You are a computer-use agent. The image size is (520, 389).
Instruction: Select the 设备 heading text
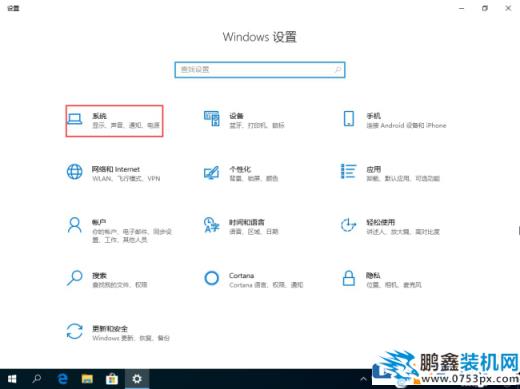(x=236, y=116)
